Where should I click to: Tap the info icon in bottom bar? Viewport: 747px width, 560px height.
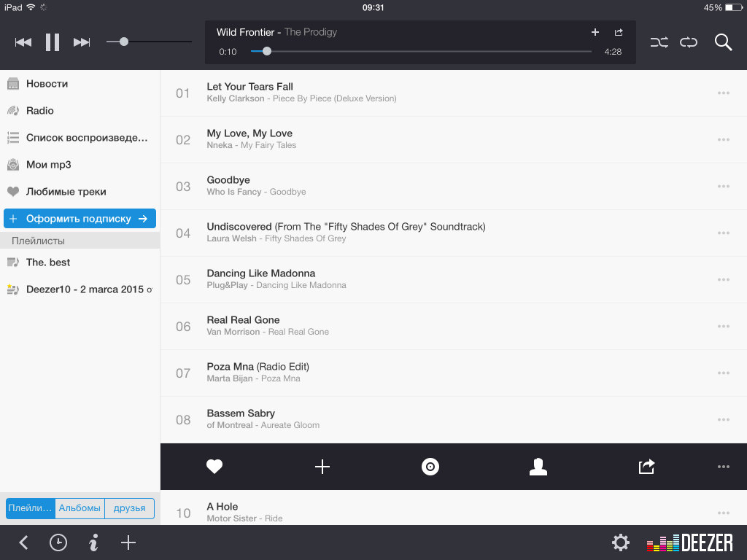pos(93,542)
